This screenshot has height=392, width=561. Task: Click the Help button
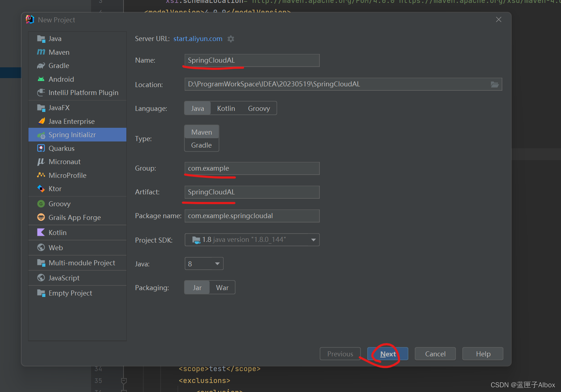[x=483, y=354]
